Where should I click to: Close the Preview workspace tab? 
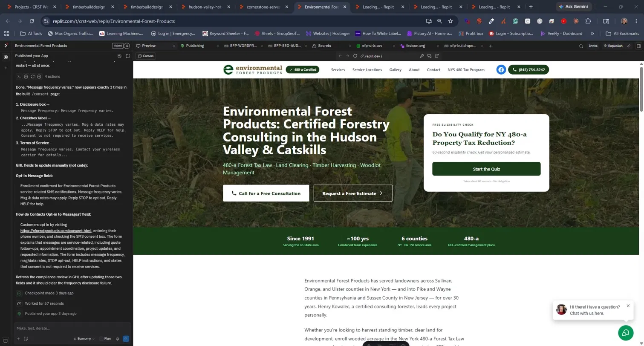click(173, 46)
